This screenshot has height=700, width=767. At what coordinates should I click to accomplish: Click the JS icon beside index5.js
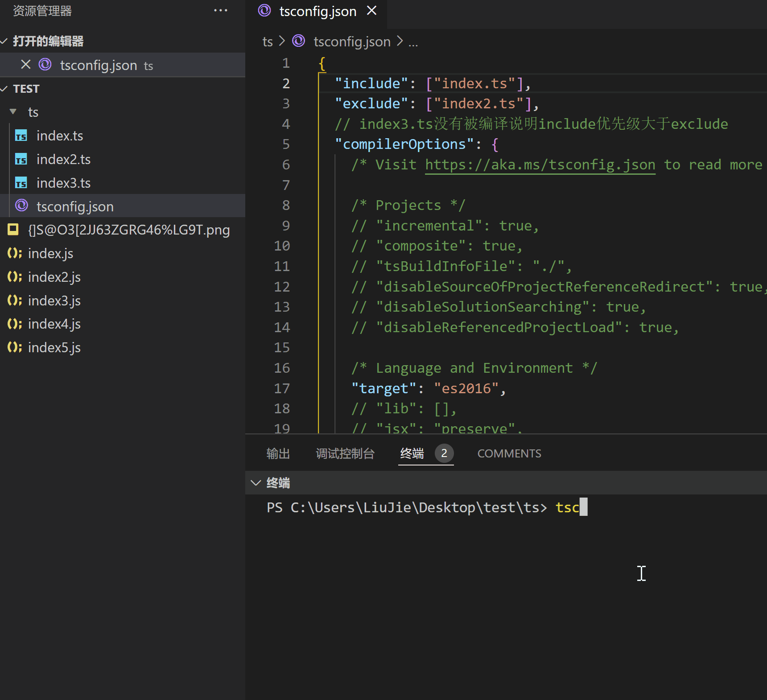[x=14, y=347]
